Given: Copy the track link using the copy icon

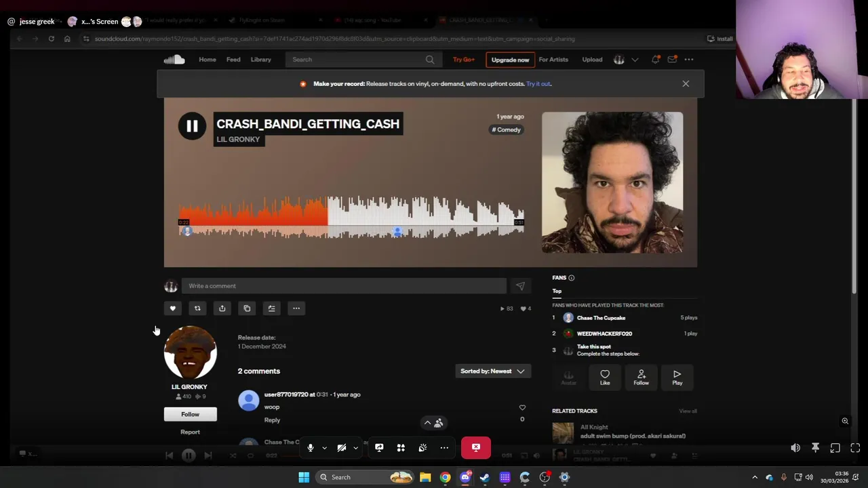Looking at the screenshot, I should tap(247, 308).
